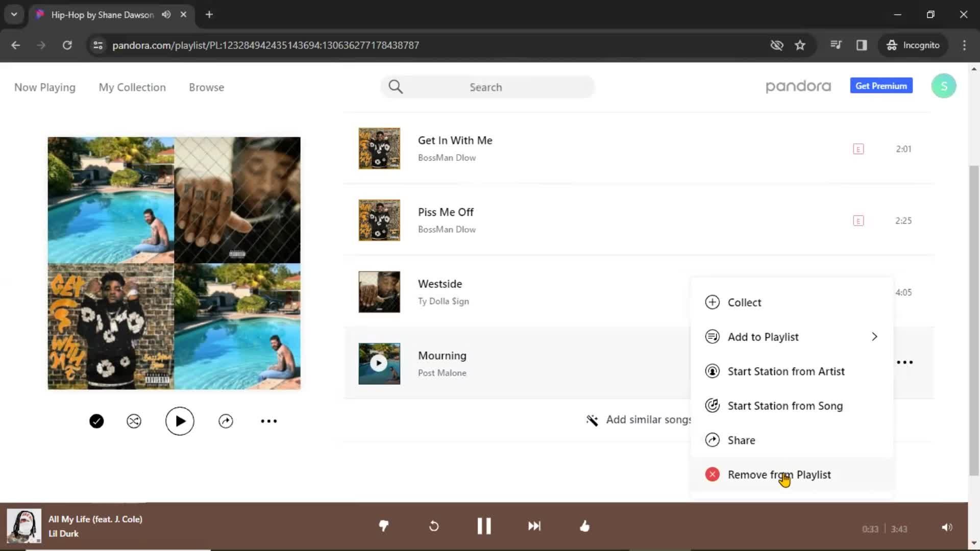Image resolution: width=980 pixels, height=551 pixels.
Task: Click the Incognito indicator
Action: 913,45
